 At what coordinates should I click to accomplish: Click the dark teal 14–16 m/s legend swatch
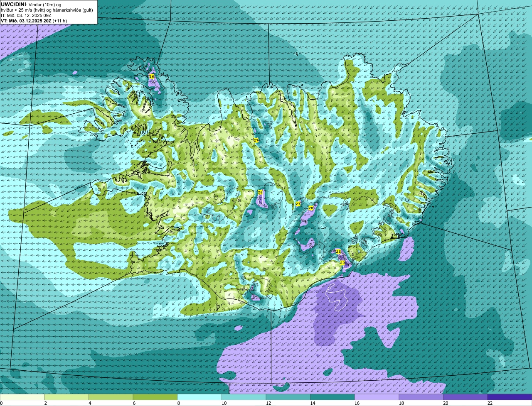point(332,397)
